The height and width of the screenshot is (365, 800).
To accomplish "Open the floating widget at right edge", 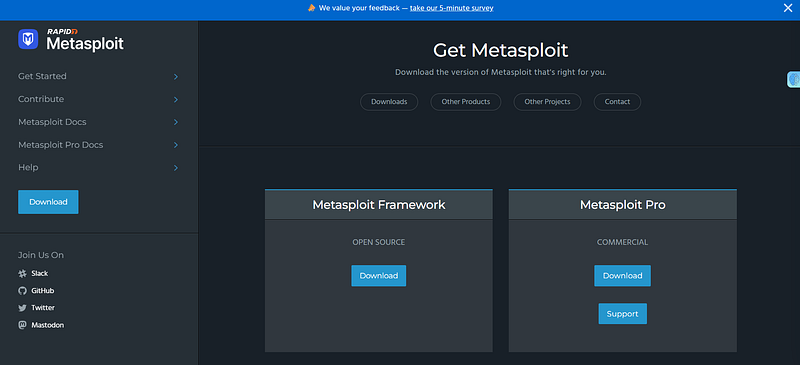I will click(x=793, y=79).
